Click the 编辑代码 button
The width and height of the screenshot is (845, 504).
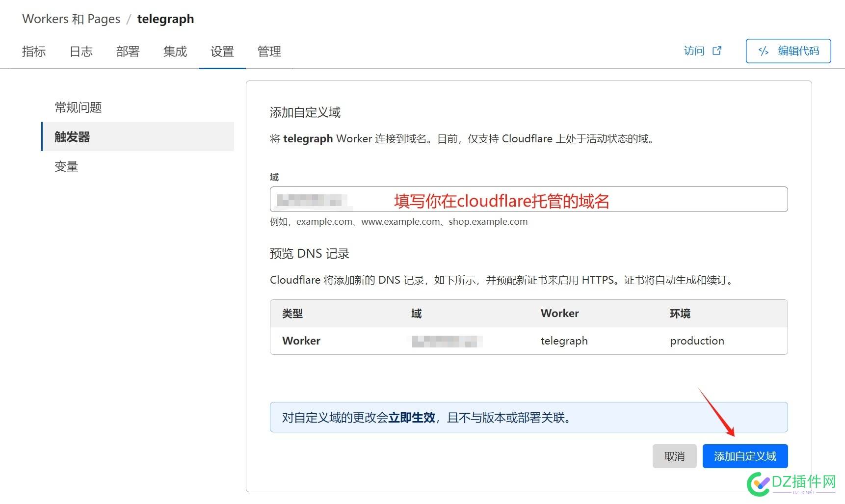[x=788, y=51]
